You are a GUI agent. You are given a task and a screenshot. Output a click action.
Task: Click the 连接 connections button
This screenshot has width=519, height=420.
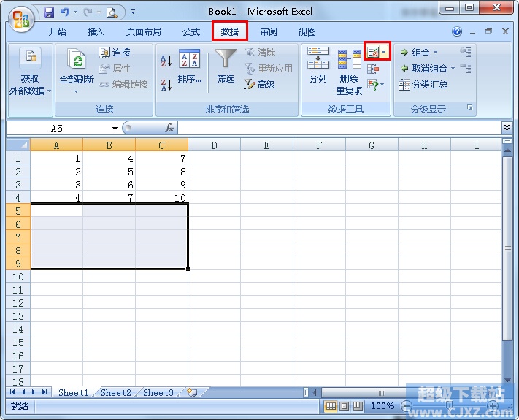point(115,53)
